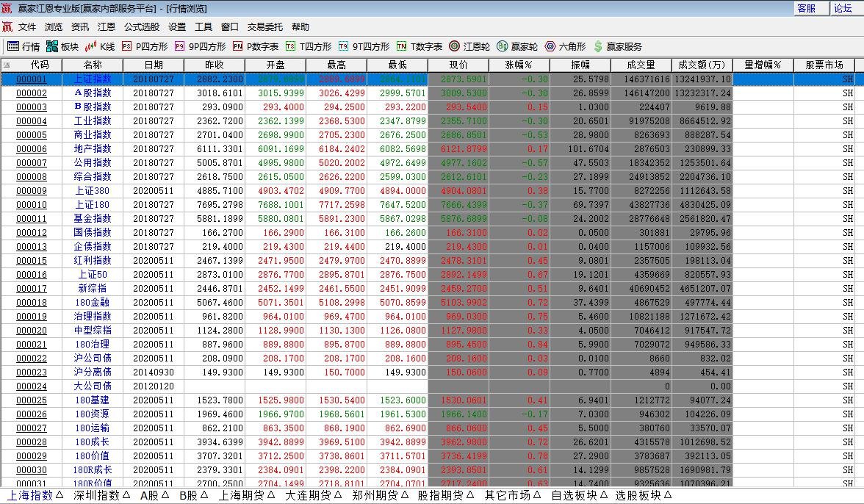
Task: Select the 公用指数 name cell
Action: [x=93, y=163]
